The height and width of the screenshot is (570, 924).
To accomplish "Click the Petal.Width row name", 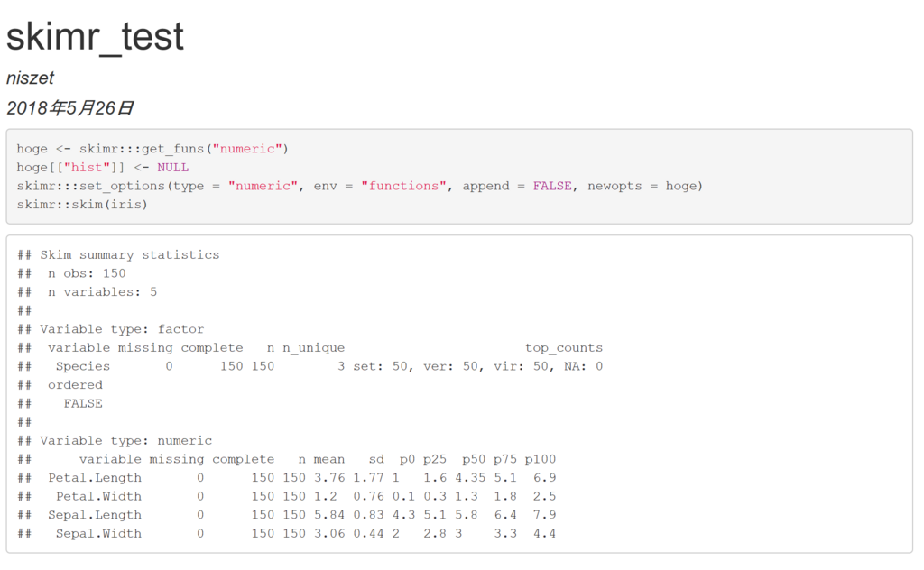I will tap(98, 496).
